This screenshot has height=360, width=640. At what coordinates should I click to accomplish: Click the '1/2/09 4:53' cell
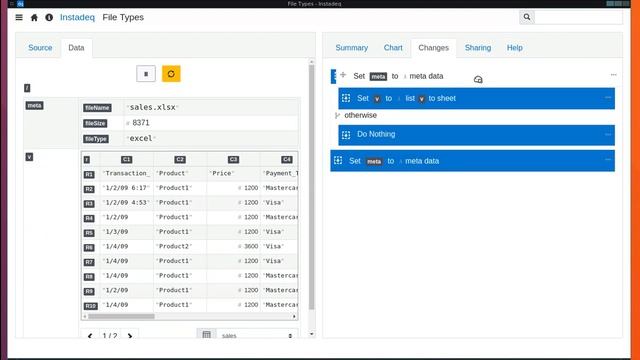[126, 203]
